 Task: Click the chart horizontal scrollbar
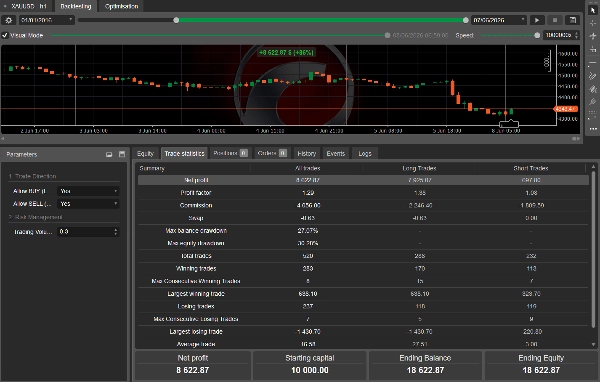pos(291,139)
